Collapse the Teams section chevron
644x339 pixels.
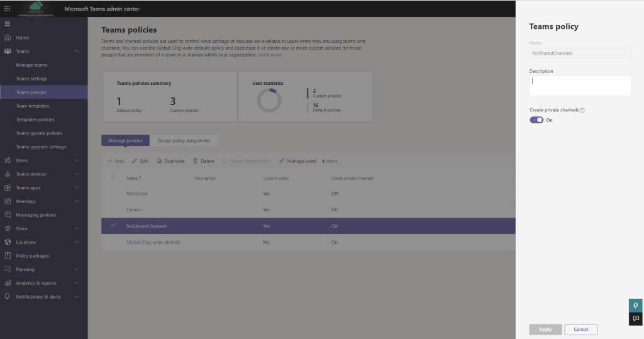[x=77, y=52]
